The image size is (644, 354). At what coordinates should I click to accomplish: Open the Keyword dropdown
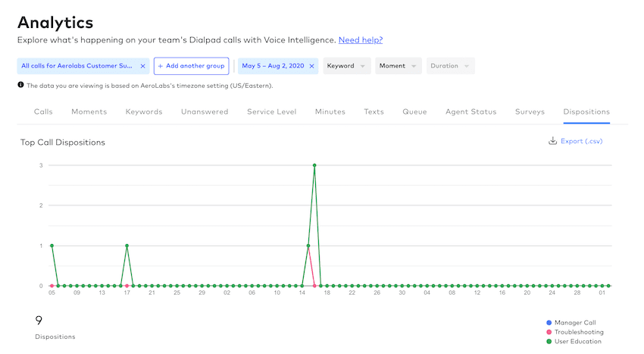346,66
